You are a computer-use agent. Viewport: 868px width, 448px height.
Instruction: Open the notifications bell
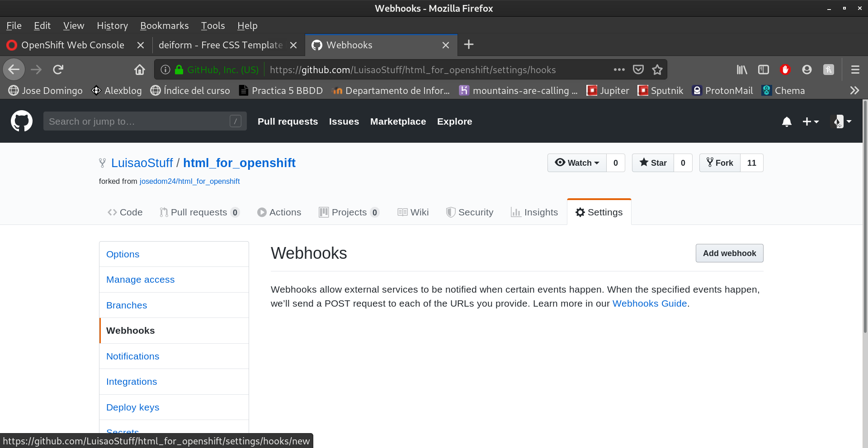787,121
